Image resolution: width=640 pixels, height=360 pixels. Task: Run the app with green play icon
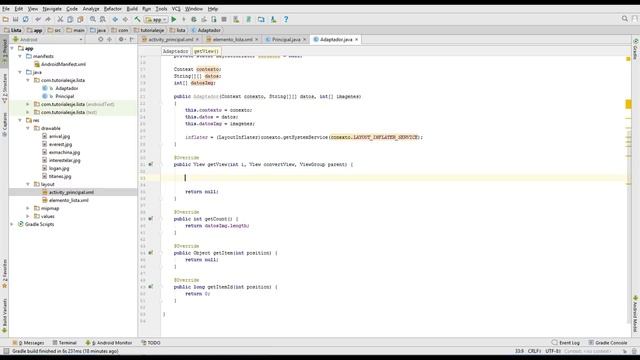click(x=174, y=19)
